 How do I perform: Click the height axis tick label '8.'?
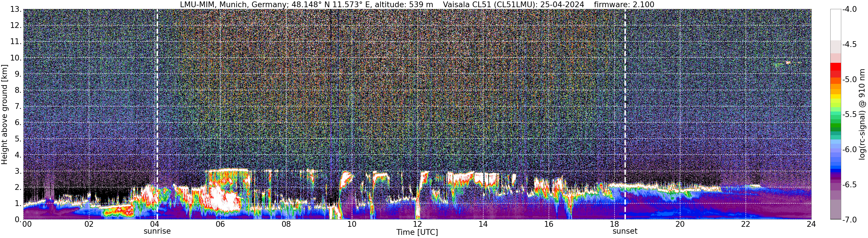(18, 90)
